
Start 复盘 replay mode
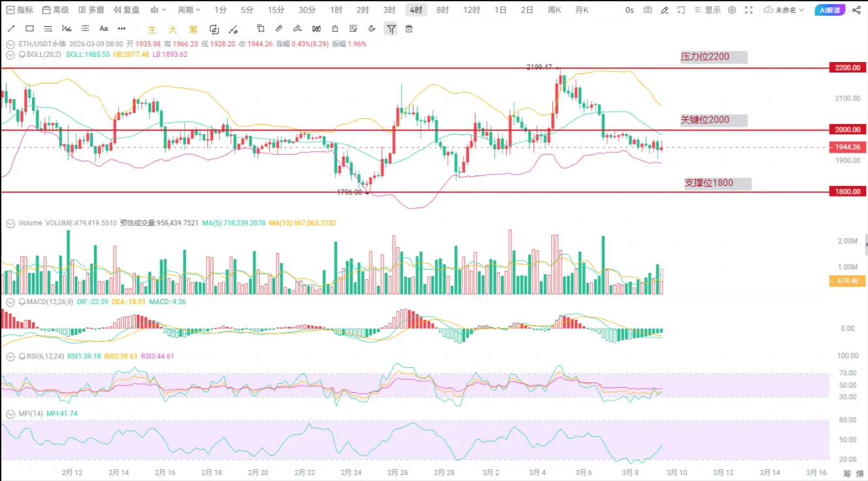pos(127,10)
